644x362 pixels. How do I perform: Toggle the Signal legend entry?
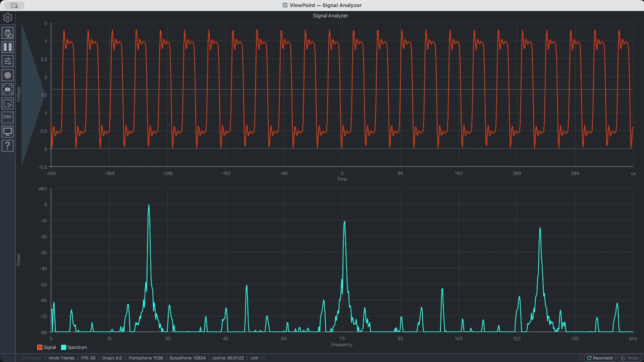(x=46, y=347)
